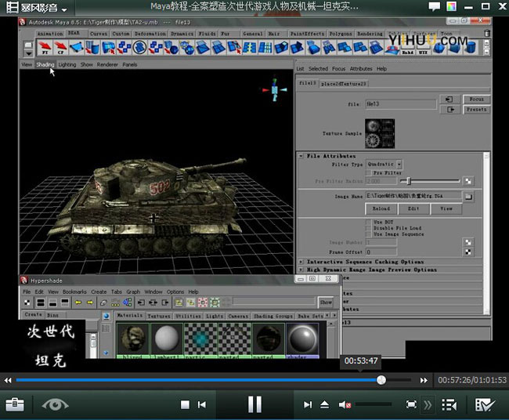The width and height of the screenshot is (509, 420).
Task: Open the player skin color icon
Action: click(452, 6)
